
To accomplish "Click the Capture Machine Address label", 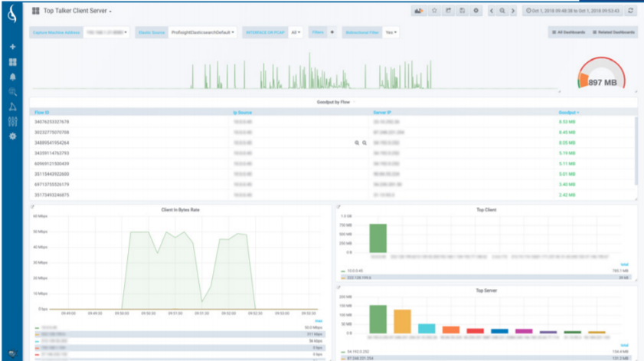I will [x=56, y=32].
